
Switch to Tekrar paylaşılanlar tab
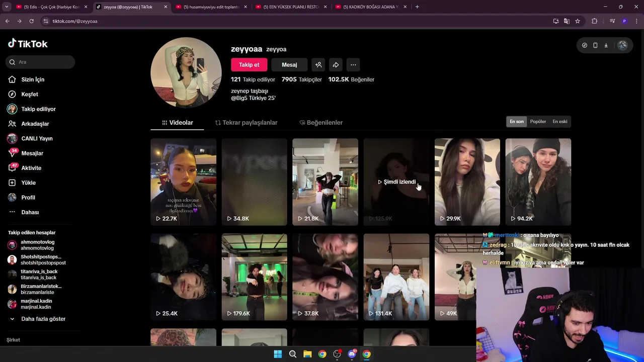246,123
